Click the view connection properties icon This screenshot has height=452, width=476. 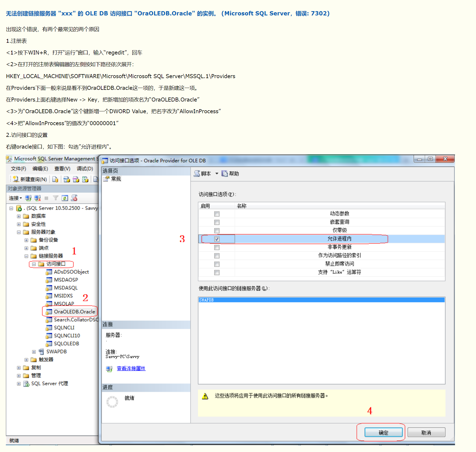pyautogui.click(x=109, y=369)
